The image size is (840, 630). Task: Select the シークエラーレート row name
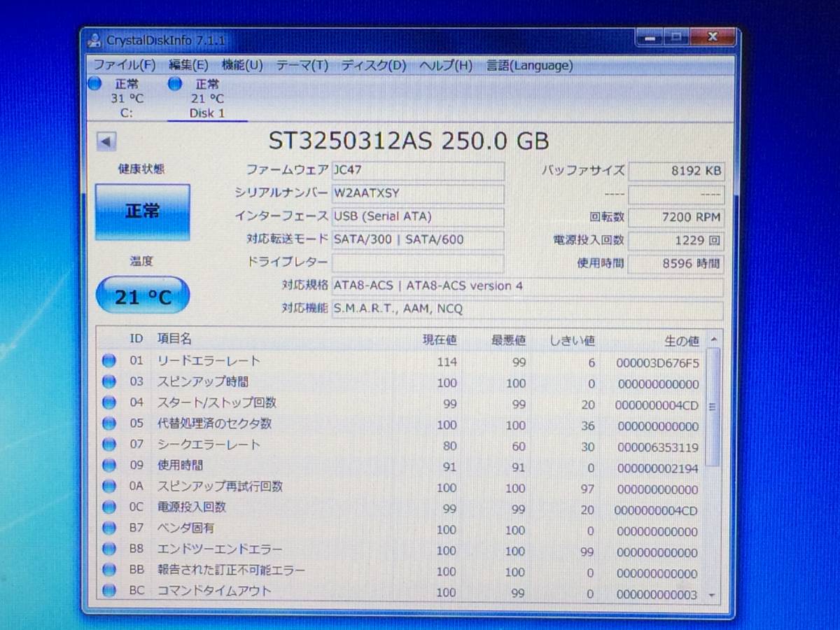209,444
